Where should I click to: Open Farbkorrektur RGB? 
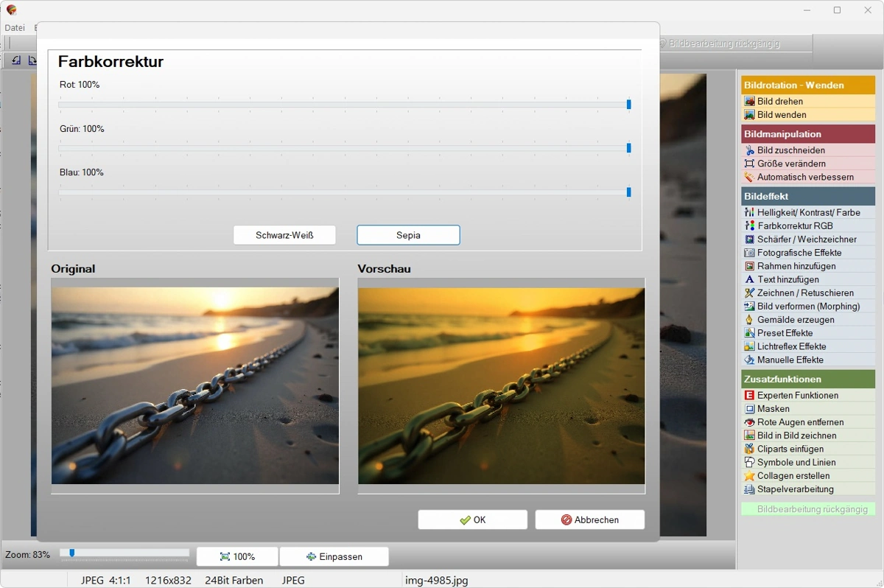coord(787,225)
